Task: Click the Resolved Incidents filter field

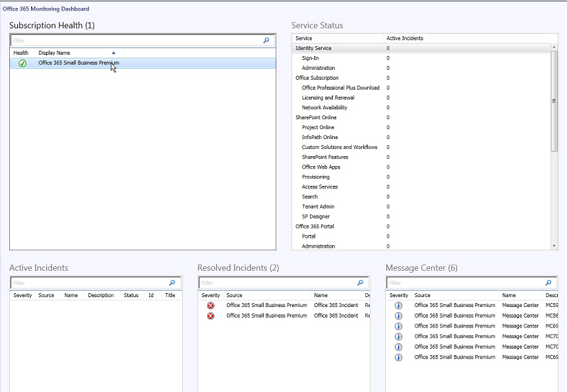Action: (284, 283)
